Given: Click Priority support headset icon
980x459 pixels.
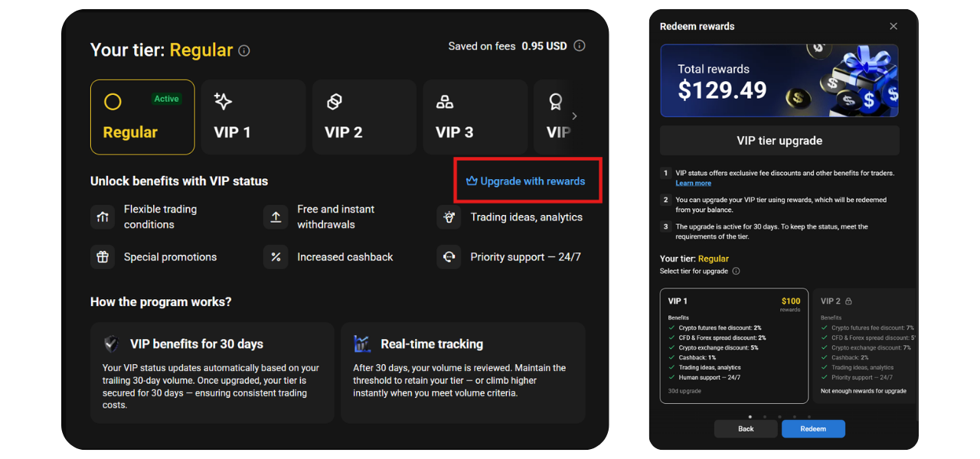Looking at the screenshot, I should [x=449, y=257].
